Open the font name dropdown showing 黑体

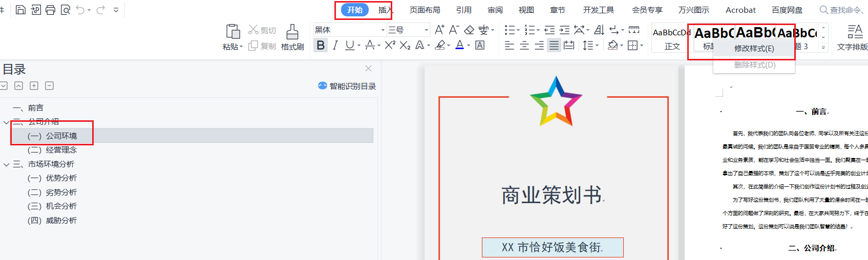pyautogui.click(x=383, y=30)
